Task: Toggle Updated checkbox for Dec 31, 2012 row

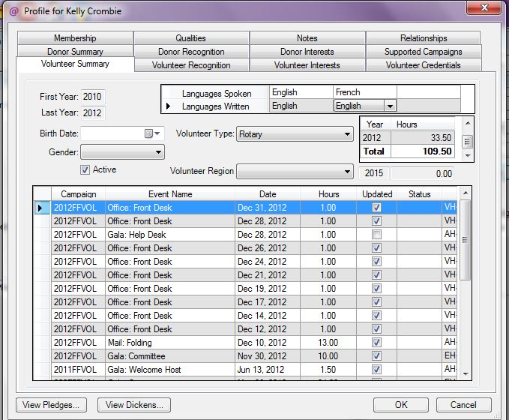Action: (x=376, y=207)
